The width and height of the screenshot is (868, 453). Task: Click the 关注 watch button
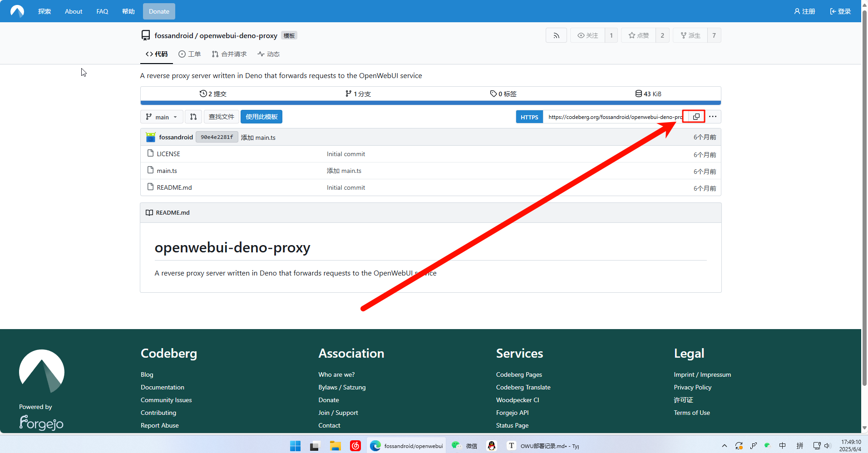coord(587,35)
